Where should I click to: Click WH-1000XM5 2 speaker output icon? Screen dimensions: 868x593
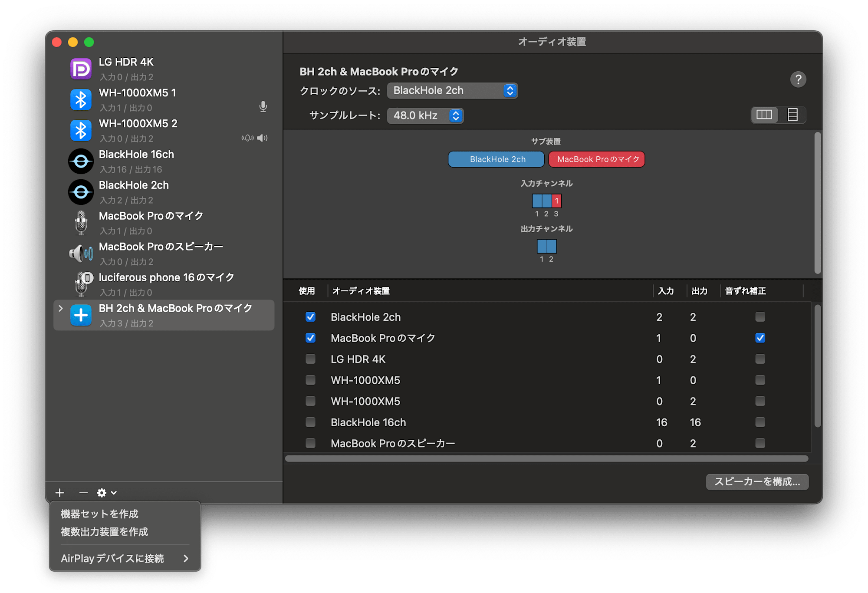click(262, 138)
